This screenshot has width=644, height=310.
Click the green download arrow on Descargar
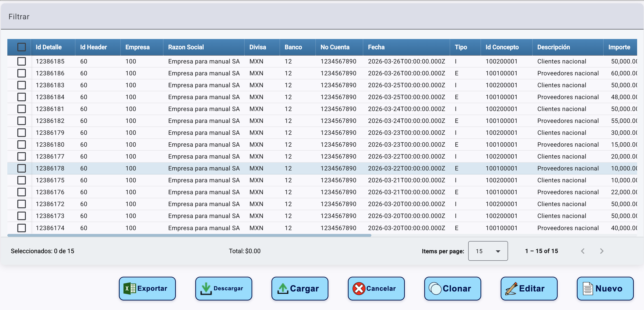206,288
